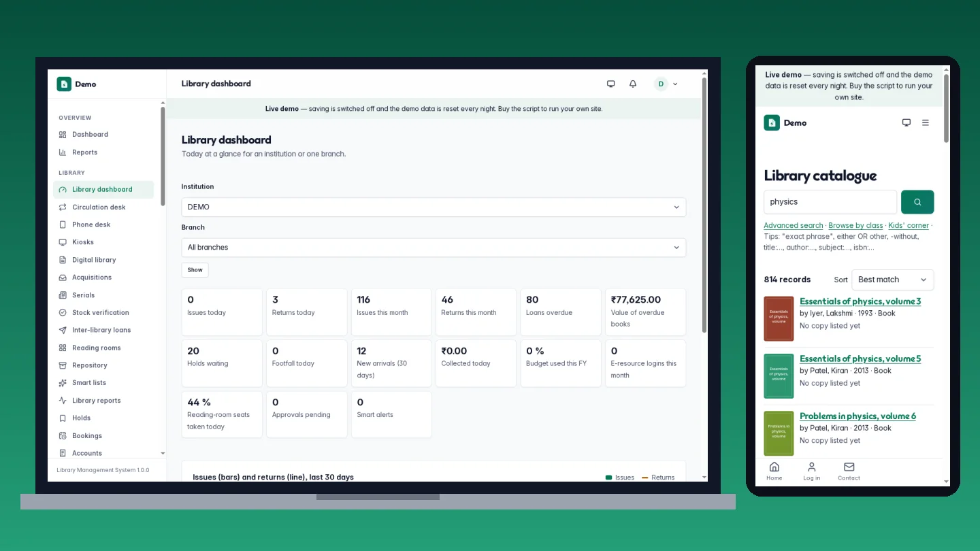Image resolution: width=980 pixels, height=551 pixels.
Task: Open Library dashboard in the sidebar
Action: coord(103,190)
